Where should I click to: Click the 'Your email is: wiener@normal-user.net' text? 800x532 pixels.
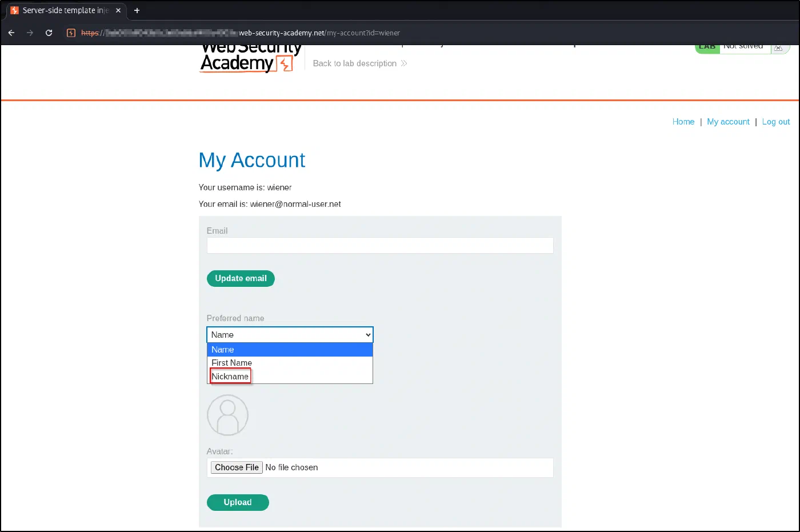(x=270, y=204)
